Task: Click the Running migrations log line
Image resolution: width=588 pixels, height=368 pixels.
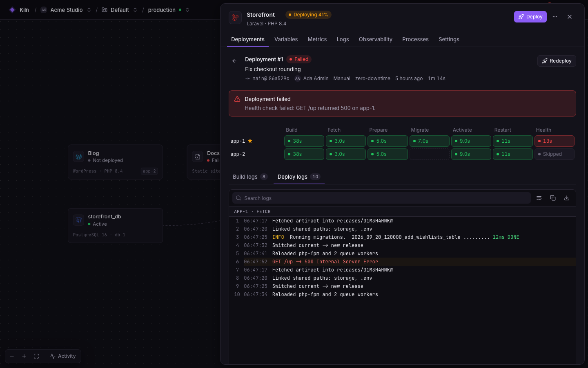Action: click(x=402, y=237)
